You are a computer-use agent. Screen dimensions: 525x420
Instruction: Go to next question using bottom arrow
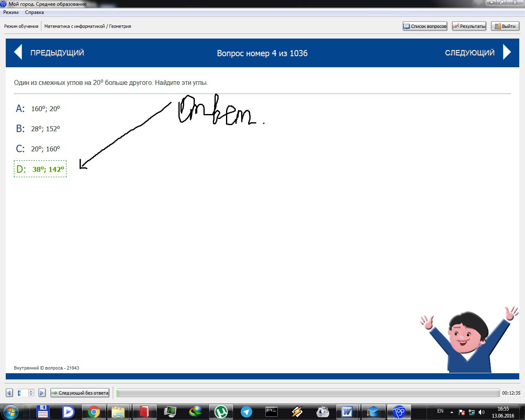point(42,393)
